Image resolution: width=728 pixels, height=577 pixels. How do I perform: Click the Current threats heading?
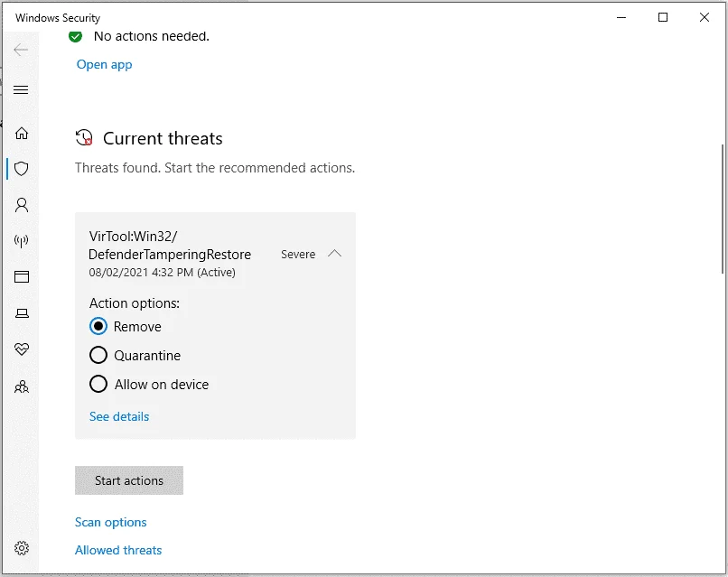163,138
